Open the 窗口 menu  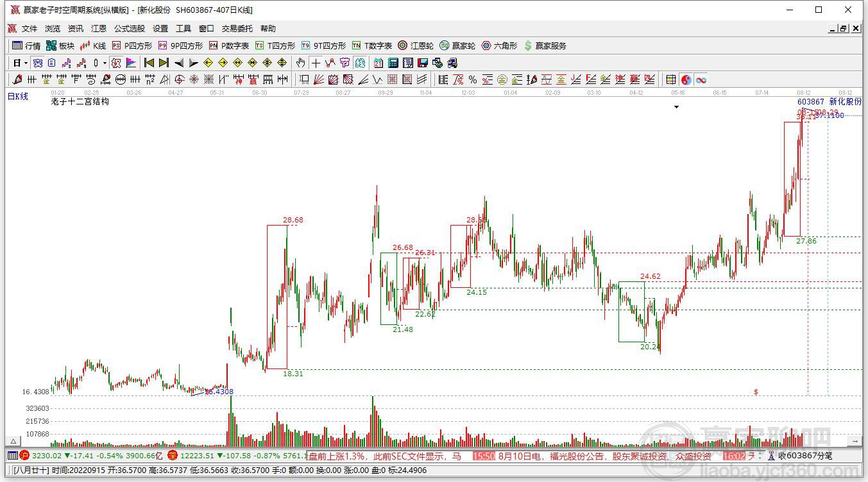(x=207, y=29)
